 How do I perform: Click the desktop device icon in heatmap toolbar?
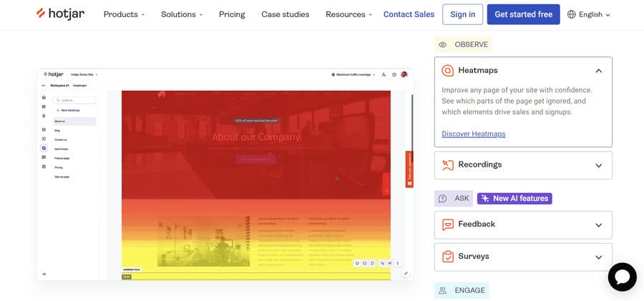pos(357,263)
